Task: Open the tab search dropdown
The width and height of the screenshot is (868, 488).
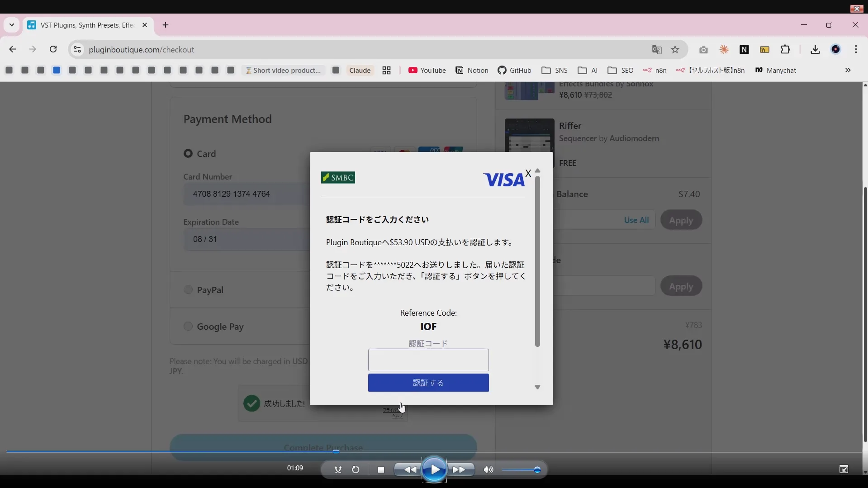Action: [x=11, y=25]
